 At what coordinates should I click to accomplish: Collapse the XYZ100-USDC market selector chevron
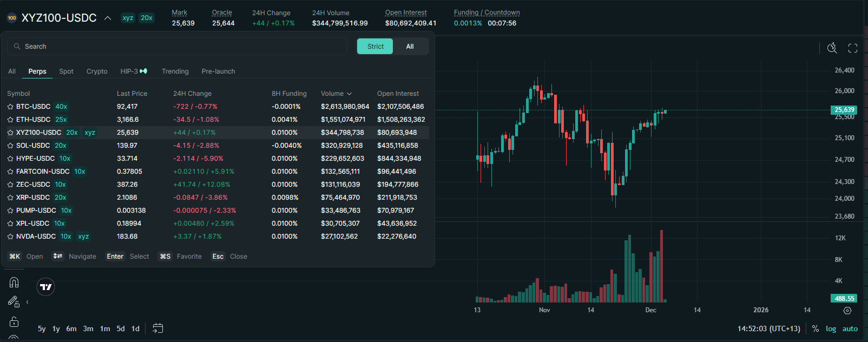[108, 18]
